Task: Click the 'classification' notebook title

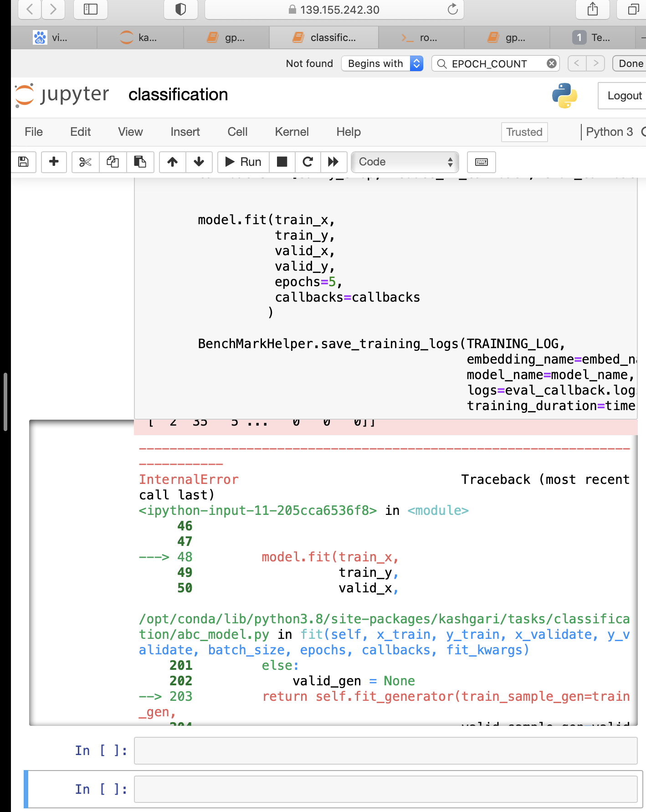Action: coord(178,95)
